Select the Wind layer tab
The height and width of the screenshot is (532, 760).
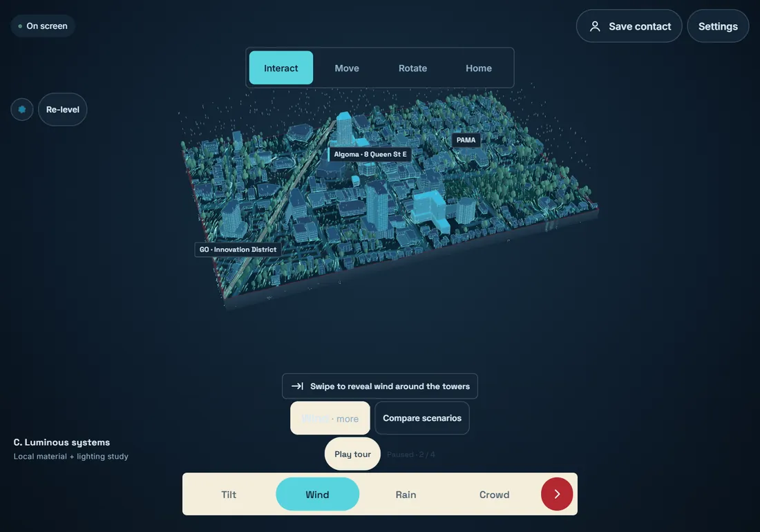click(x=318, y=494)
